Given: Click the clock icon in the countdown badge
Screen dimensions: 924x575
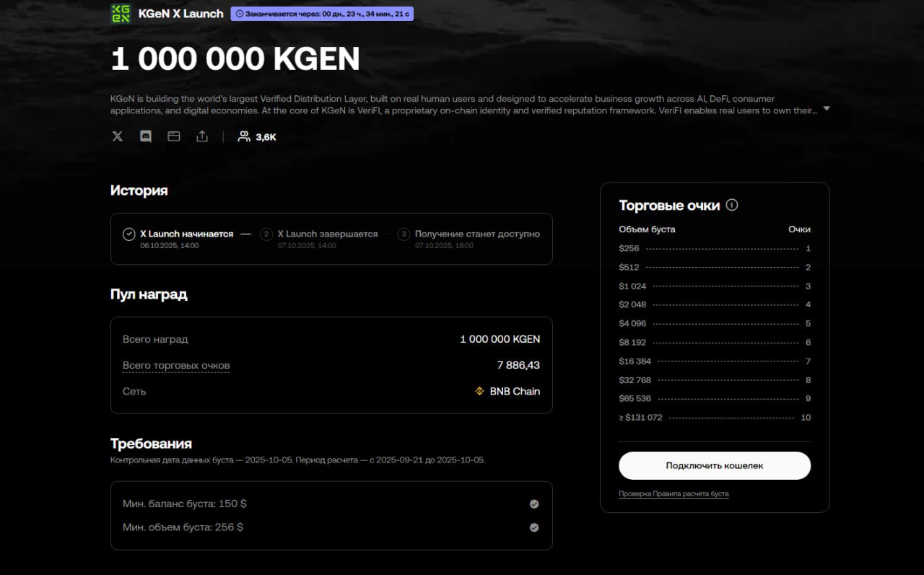Looking at the screenshot, I should click(x=240, y=14).
